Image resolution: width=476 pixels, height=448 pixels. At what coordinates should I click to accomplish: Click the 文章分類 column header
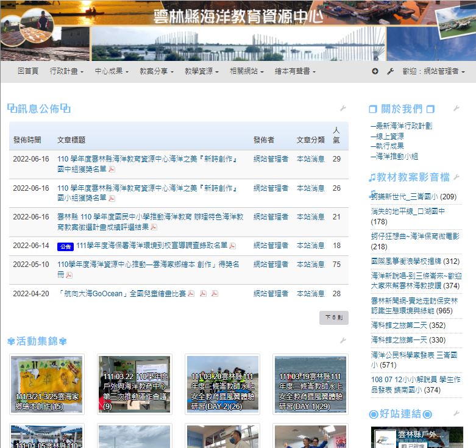(x=310, y=140)
